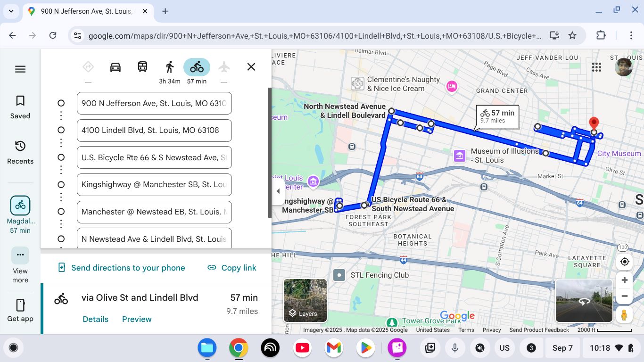The width and height of the screenshot is (644, 362).
Task: Switch to Walking travel mode
Action: (170, 67)
